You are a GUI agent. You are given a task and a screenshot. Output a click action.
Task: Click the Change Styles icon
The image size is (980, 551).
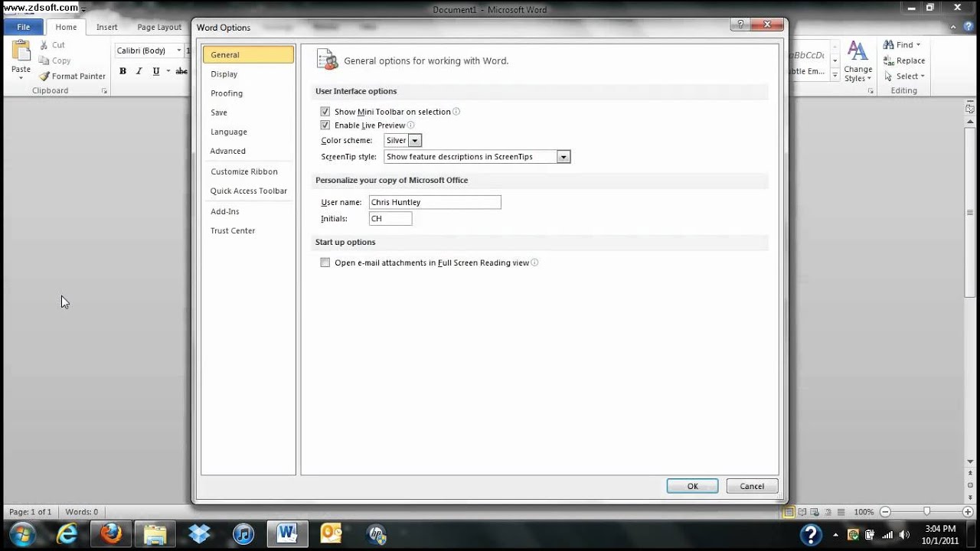[857, 52]
